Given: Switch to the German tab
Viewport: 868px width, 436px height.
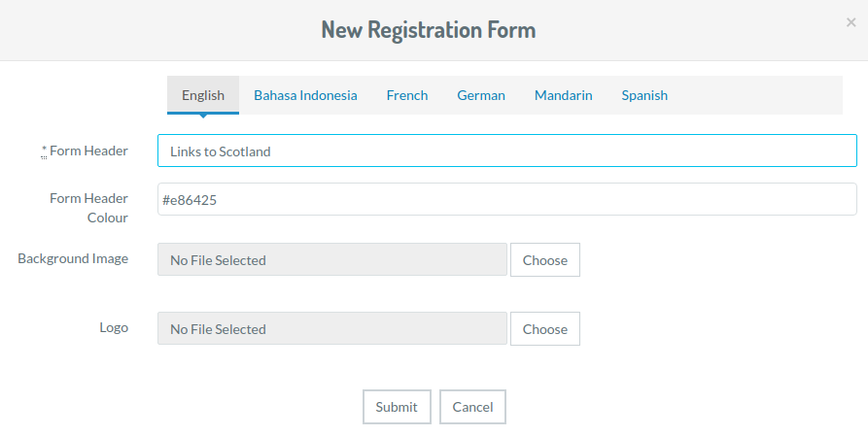Looking at the screenshot, I should pyautogui.click(x=481, y=95).
